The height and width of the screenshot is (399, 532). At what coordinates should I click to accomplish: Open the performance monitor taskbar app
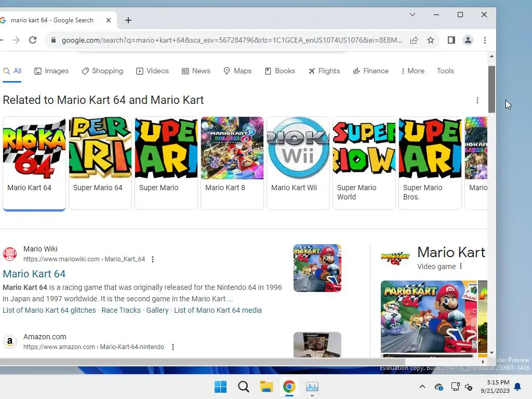click(312, 387)
